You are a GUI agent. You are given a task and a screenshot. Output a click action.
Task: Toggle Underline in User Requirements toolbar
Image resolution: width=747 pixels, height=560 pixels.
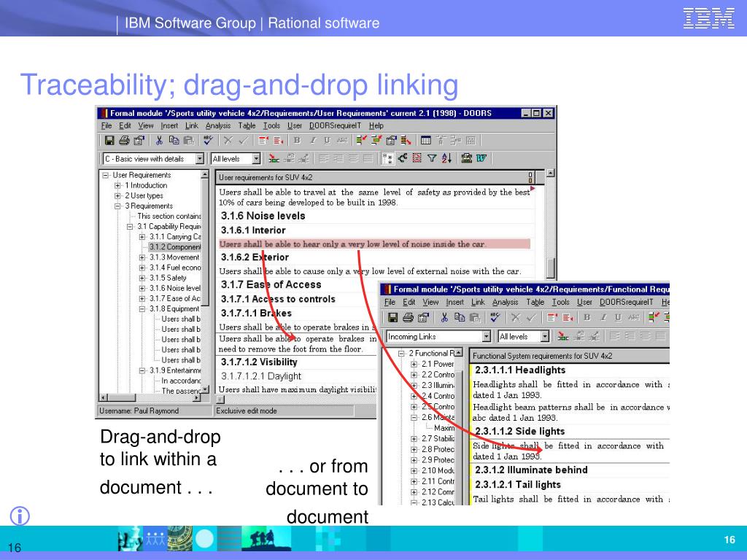pos(327,140)
